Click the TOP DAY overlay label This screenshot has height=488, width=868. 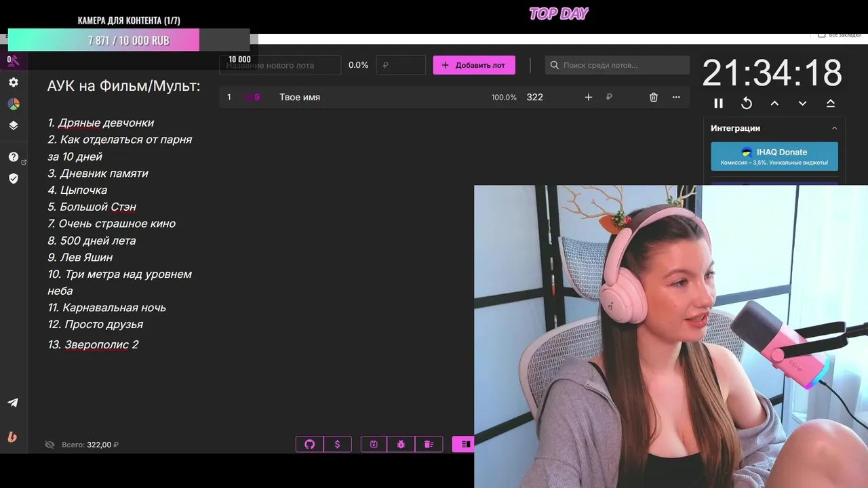point(559,14)
